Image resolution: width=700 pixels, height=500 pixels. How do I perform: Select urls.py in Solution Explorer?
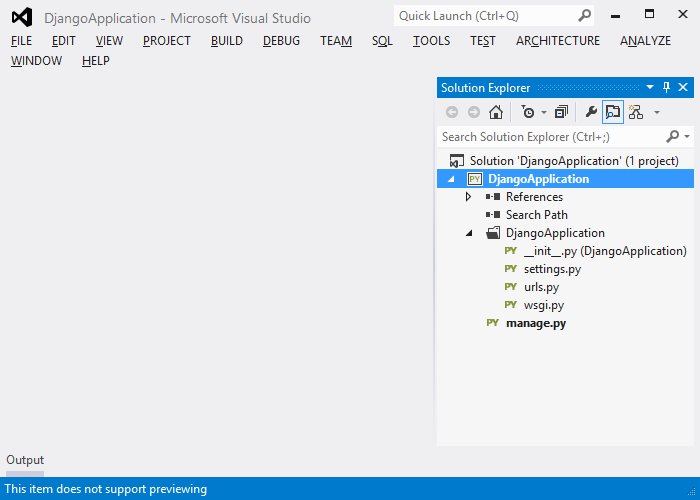pyautogui.click(x=541, y=287)
